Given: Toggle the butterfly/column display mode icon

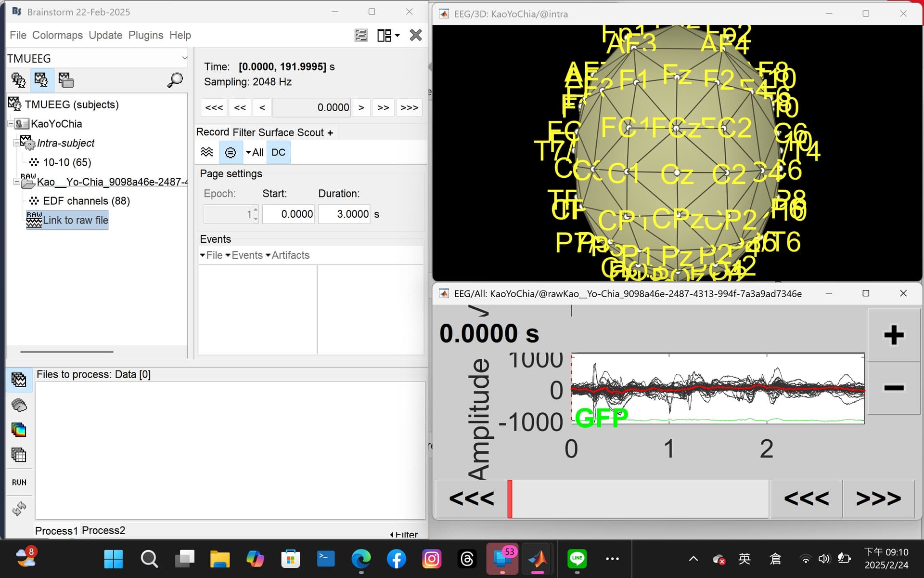Looking at the screenshot, I should tap(207, 152).
